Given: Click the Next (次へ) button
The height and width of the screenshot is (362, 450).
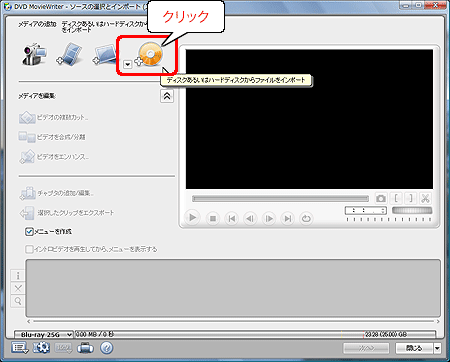Looking at the screenshot, I should pyautogui.click(x=366, y=348).
